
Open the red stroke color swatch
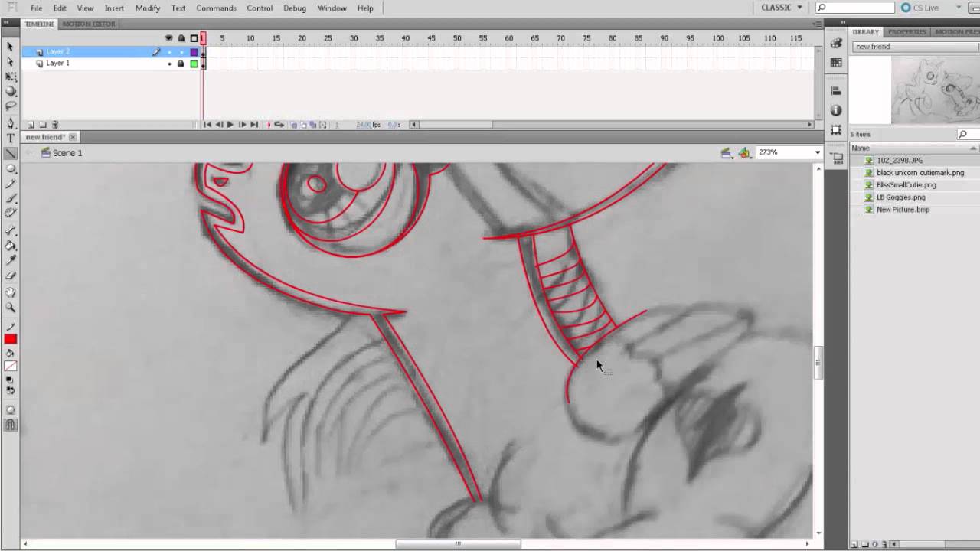click(11, 339)
